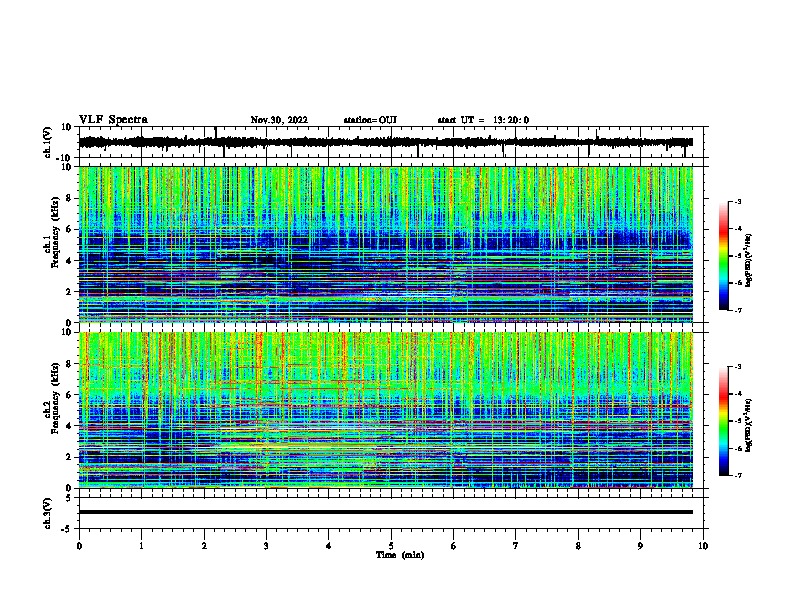Click time axis tick label '3'
This screenshot has height=612, width=792.
pos(266,546)
